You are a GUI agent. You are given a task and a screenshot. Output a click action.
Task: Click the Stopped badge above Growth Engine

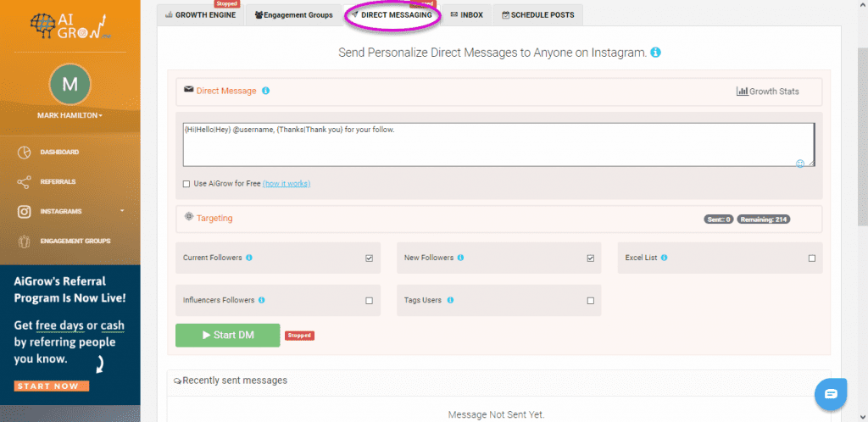227,3
